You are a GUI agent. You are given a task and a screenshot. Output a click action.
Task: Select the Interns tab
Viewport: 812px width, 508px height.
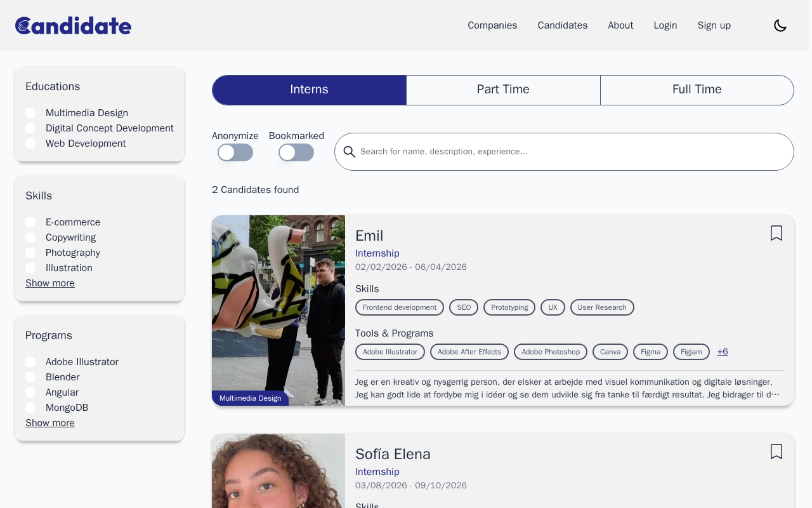(x=309, y=90)
